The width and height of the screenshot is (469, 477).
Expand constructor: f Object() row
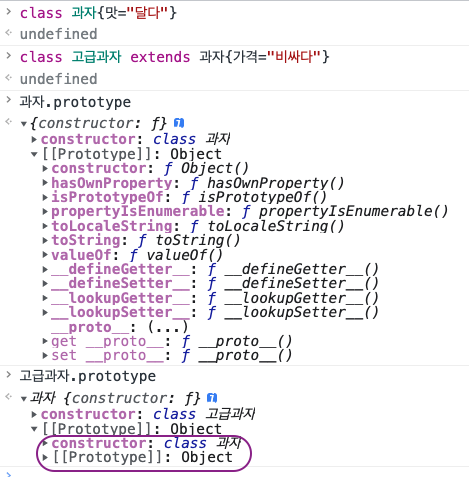click(x=45, y=168)
